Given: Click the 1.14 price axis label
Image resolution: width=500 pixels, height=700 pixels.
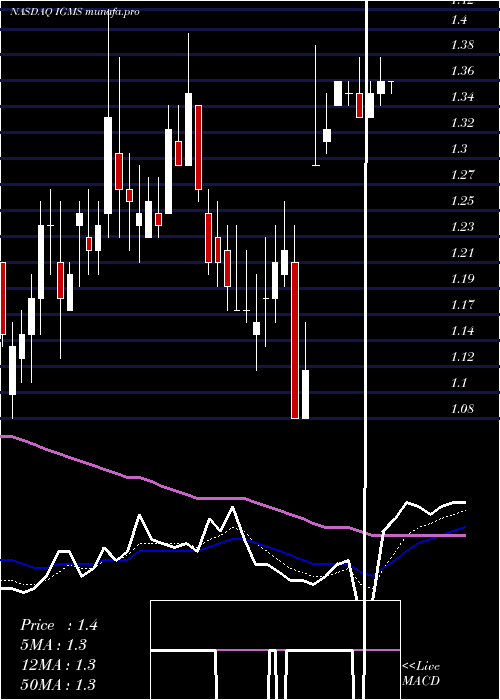Looking at the screenshot, I should (462, 331).
